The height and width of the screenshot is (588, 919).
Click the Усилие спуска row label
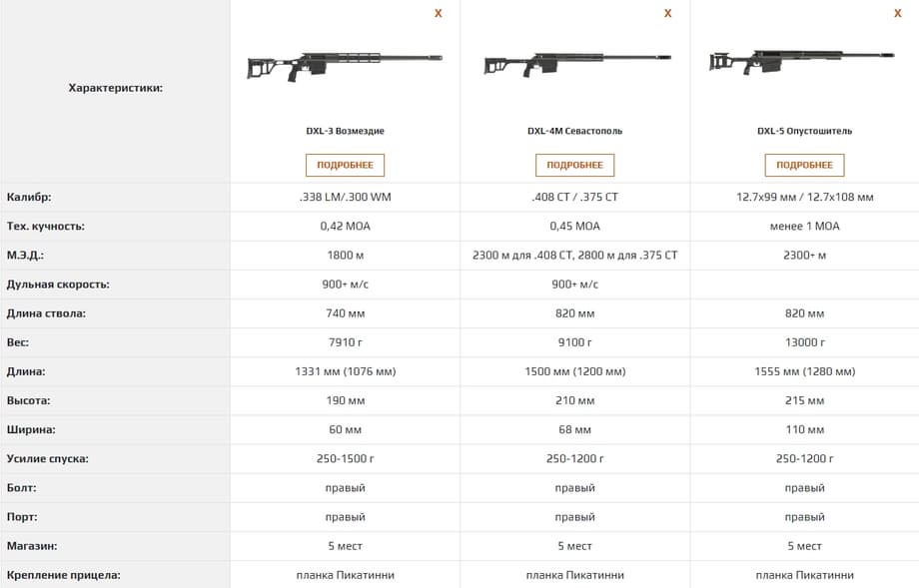coord(47,459)
